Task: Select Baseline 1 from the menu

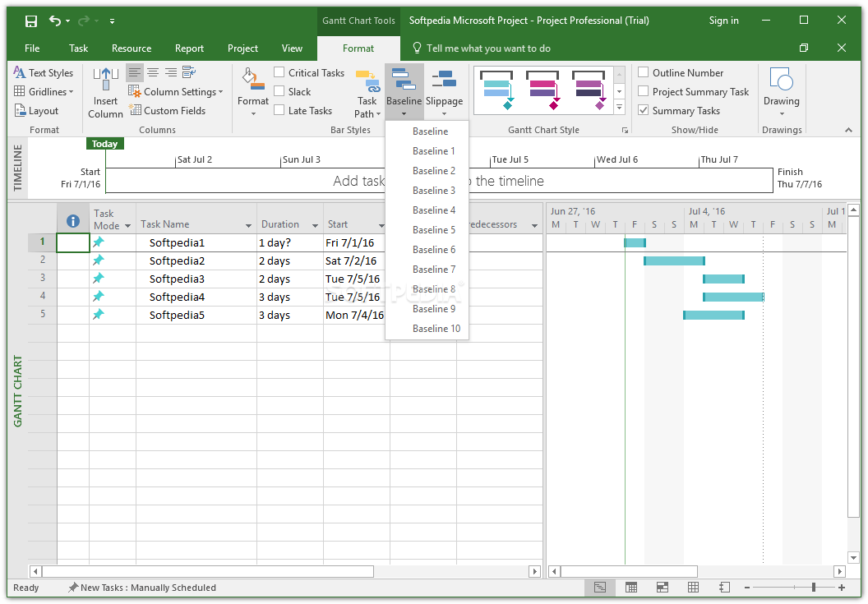Action: pos(434,151)
